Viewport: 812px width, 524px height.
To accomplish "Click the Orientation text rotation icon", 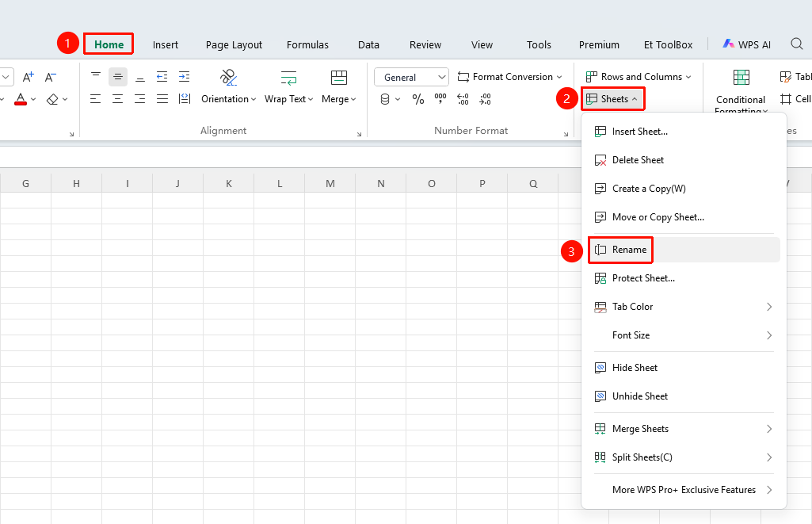I will pyautogui.click(x=228, y=77).
